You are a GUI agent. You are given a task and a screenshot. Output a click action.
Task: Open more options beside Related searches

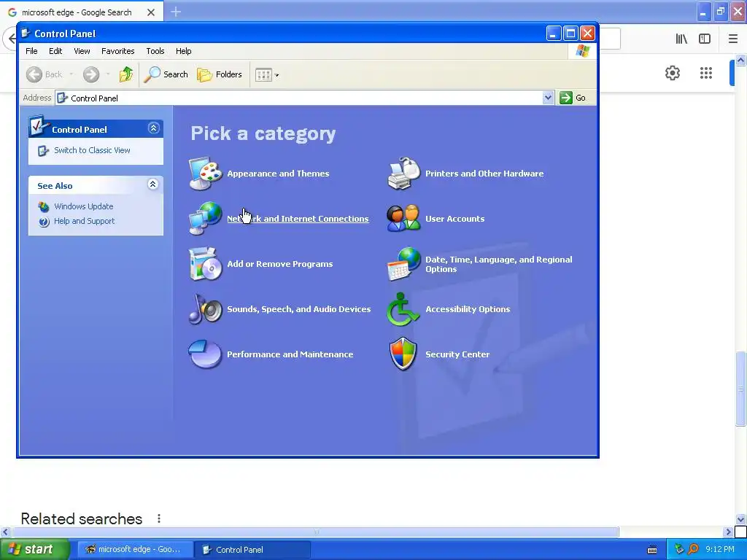point(158,518)
